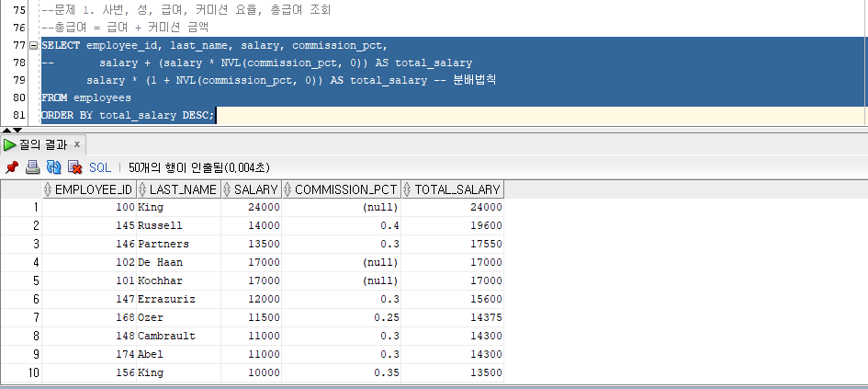This screenshot has width=868, height=389.
Task: Select the LAST_NAME cell 'Ozer'
Action: point(178,317)
